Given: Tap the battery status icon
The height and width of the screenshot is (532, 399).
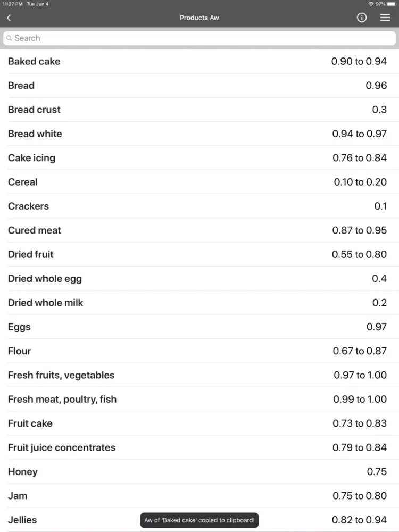Looking at the screenshot, I should tap(391, 4).
